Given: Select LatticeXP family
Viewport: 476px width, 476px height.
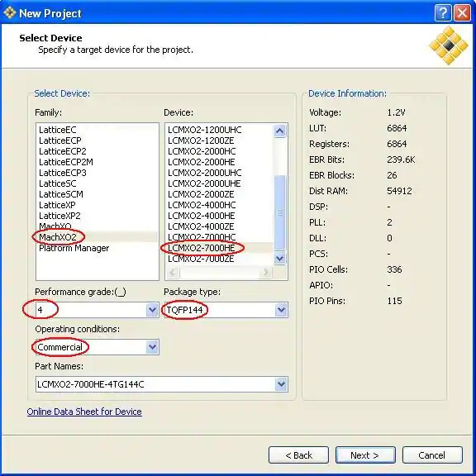Looking at the screenshot, I should coord(57,205).
